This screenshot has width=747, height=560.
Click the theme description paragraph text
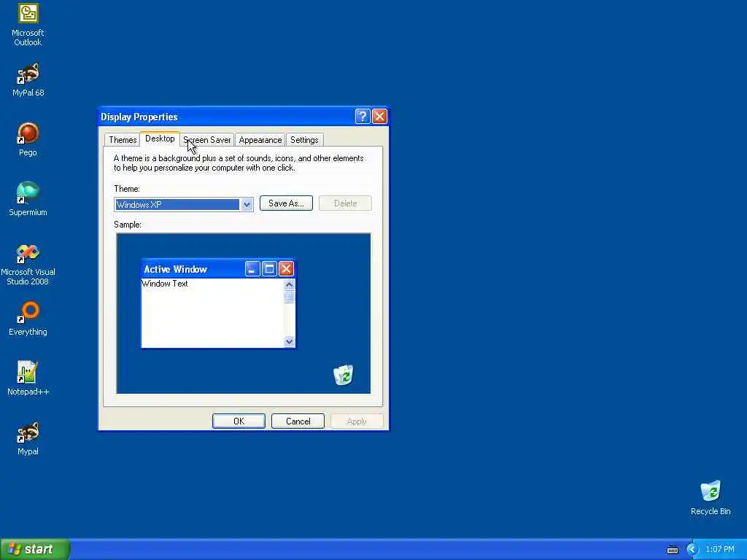pos(239,163)
